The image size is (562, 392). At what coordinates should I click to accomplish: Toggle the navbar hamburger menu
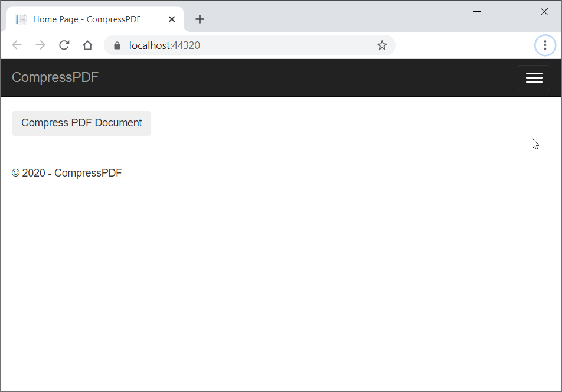coord(534,78)
